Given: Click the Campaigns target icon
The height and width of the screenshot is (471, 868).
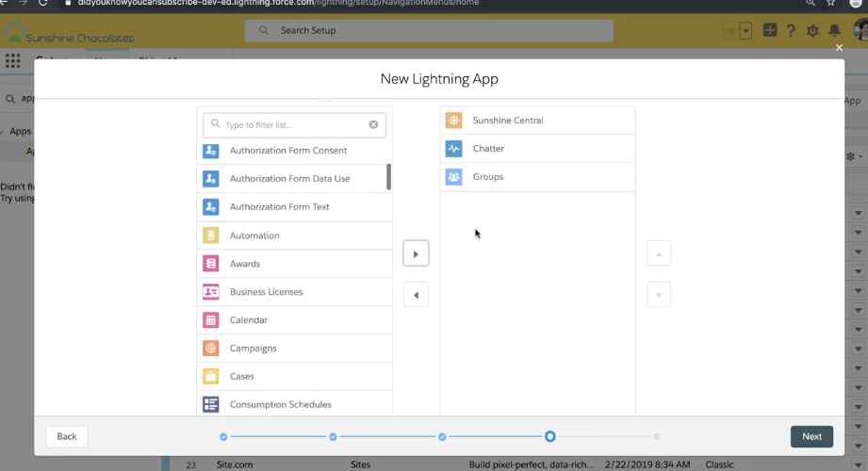Looking at the screenshot, I should click(x=210, y=349).
